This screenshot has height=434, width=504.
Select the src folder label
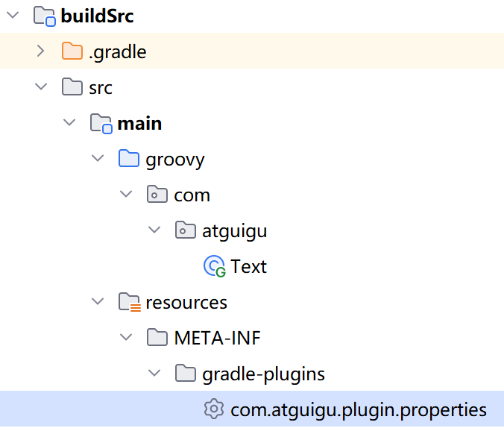[100, 87]
